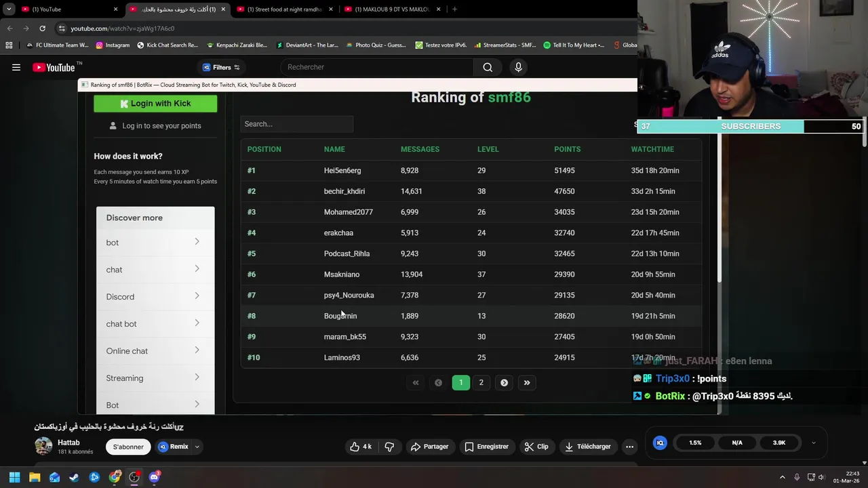The width and height of the screenshot is (868, 488).
Task: Click the green Login with Kick button
Action: point(155,103)
